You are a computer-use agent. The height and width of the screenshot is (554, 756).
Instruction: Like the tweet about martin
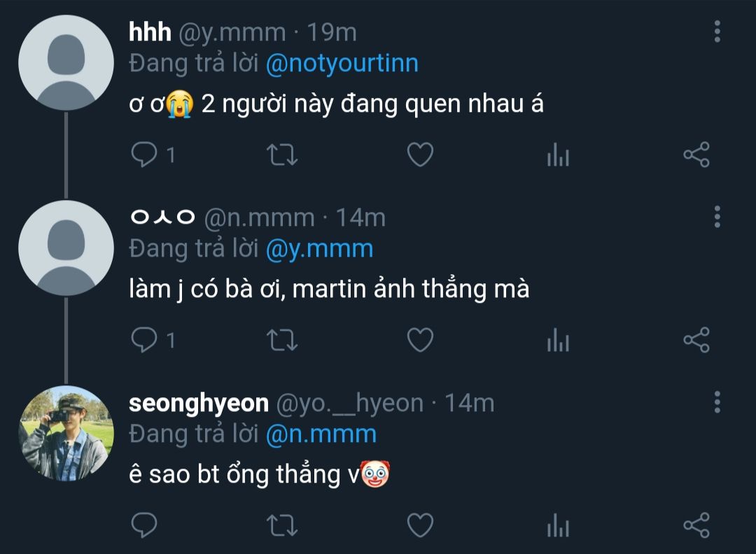click(x=420, y=340)
